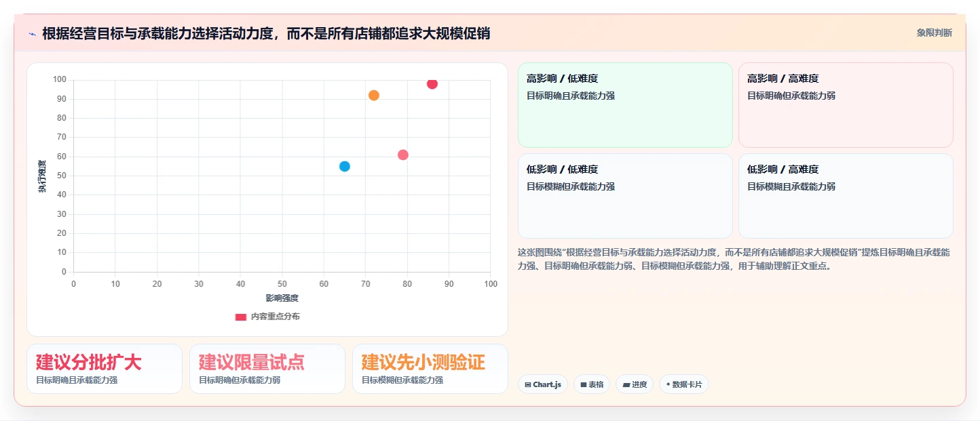Click the y-axis label 100
This screenshot has width=980, height=421.
(60, 80)
